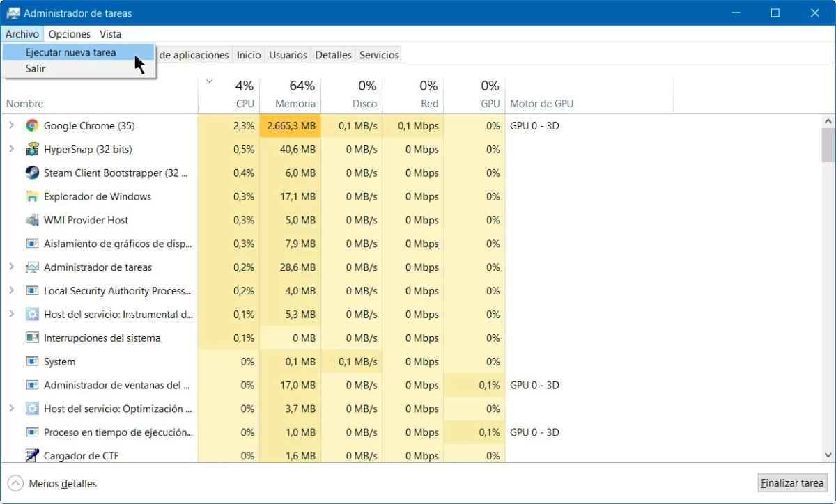Expand the HyperSnap process entry
Viewport: 836px width, 504px height.
click(12, 149)
